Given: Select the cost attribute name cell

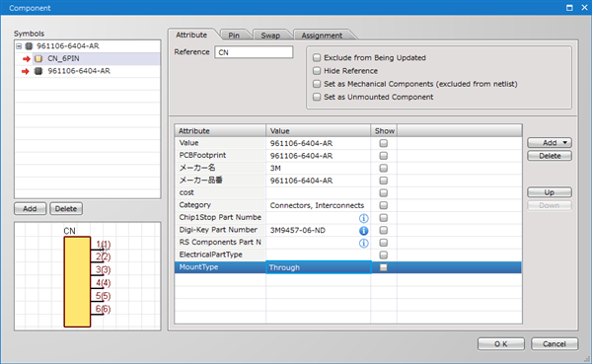Looking at the screenshot, I should 220,192.
